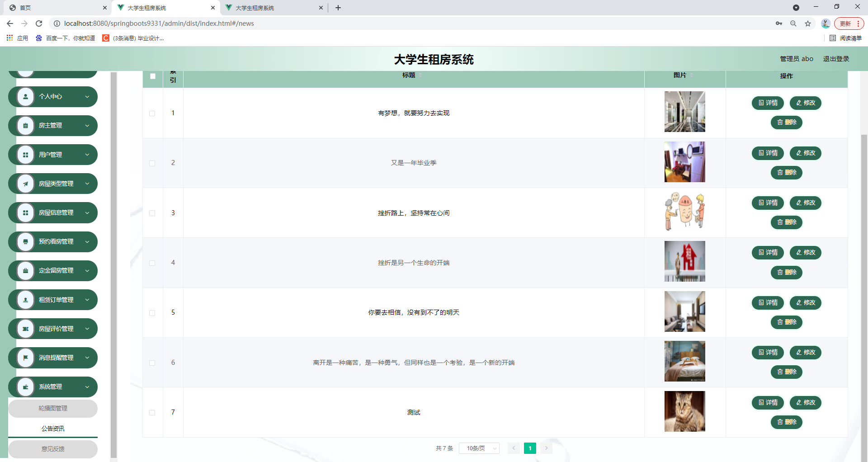Click the cat image thumbnail in row 7
The image size is (868, 462).
684,411
